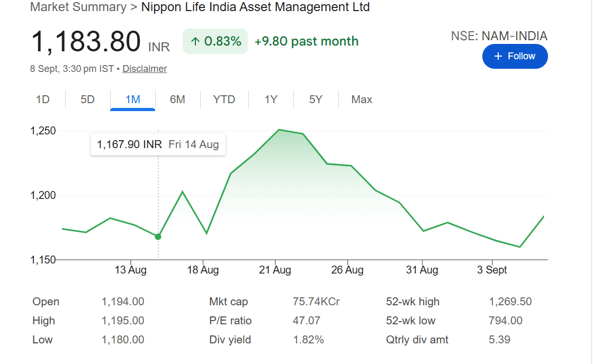Open the Disclaimer link
The height and width of the screenshot is (364, 593).
click(x=145, y=69)
